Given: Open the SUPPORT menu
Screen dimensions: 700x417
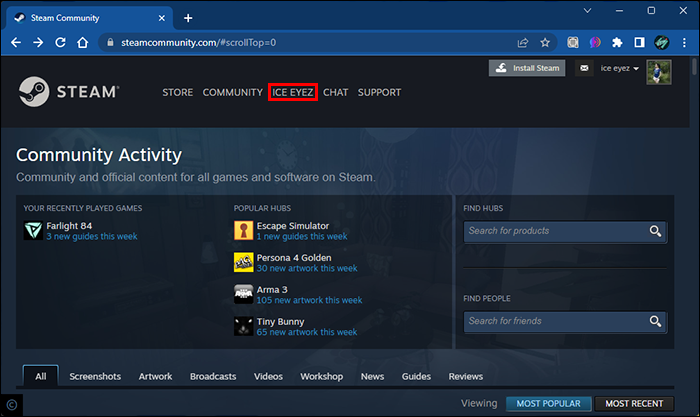Looking at the screenshot, I should coord(379,92).
